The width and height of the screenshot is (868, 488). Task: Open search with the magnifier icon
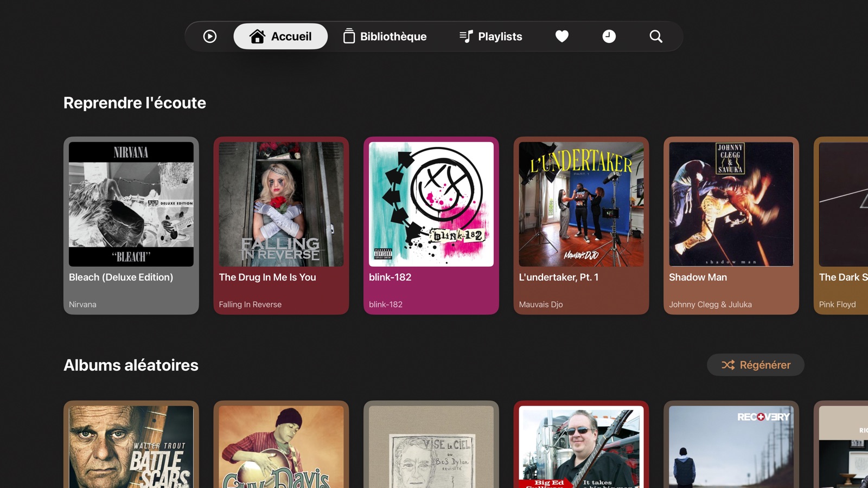[656, 36]
